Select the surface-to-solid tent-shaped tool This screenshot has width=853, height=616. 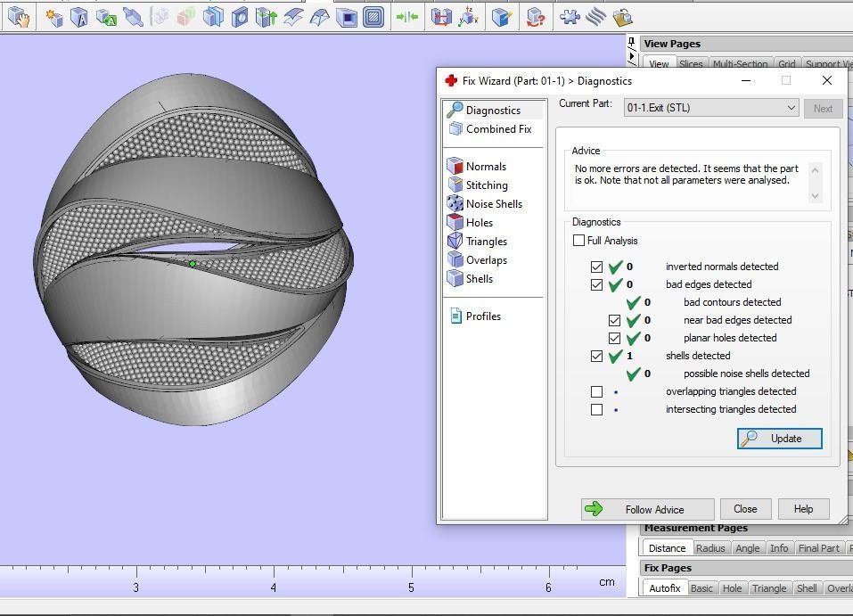pos(320,18)
